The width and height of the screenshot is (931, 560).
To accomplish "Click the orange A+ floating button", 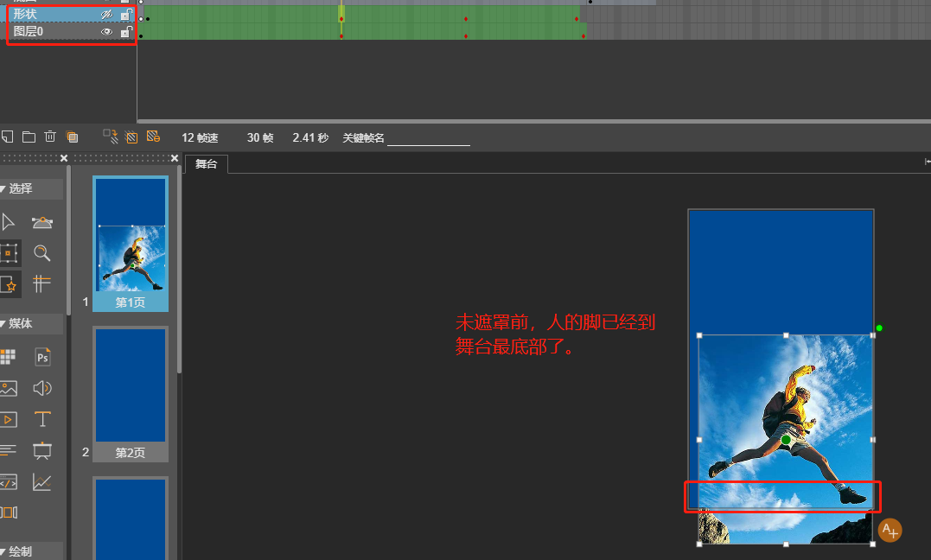I will coord(890,531).
